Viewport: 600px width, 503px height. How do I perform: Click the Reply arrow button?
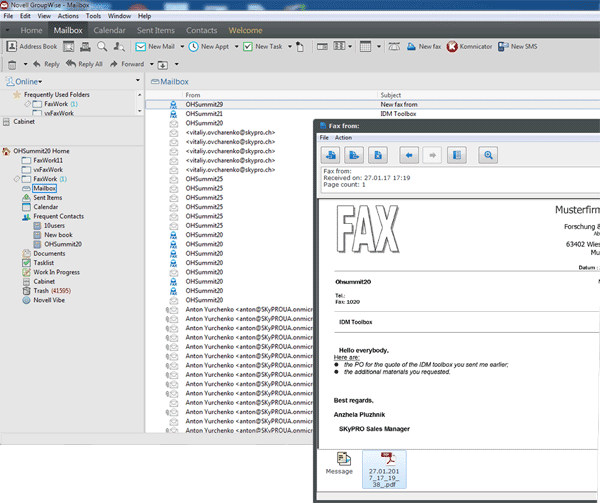tap(46, 64)
